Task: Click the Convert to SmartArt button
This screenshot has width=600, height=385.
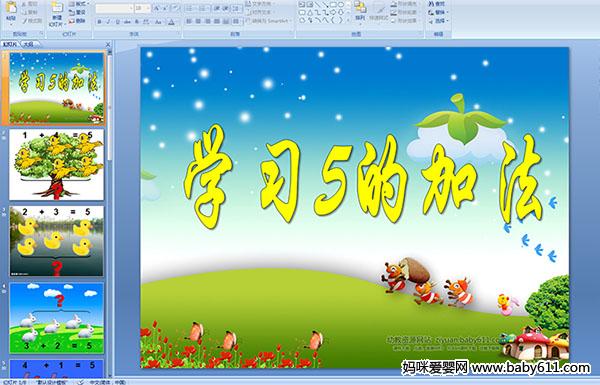Action: [269, 21]
